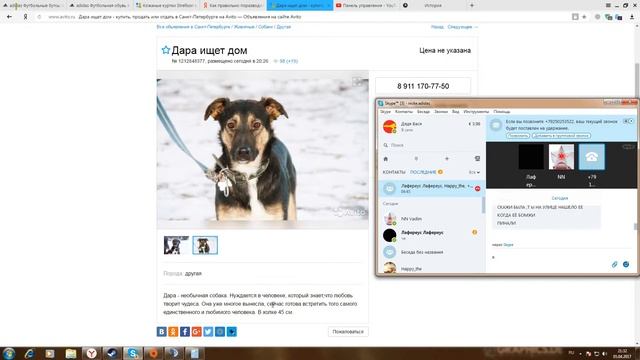Open emoticon picker in Skype chat
This screenshot has width=640, height=360.
click(x=626, y=264)
